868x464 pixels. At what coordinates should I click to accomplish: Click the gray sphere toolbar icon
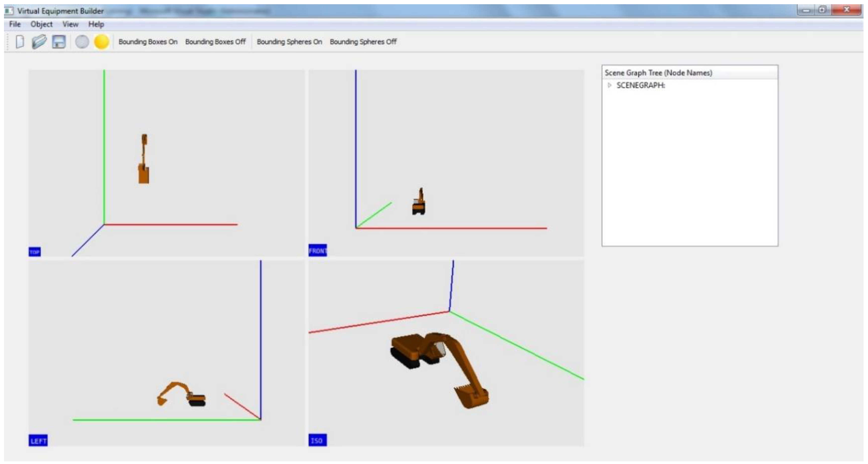click(x=82, y=42)
